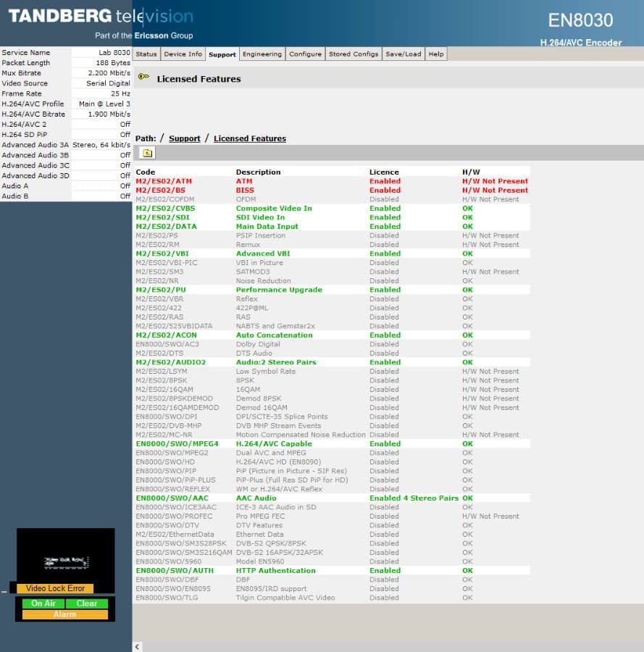Click the video preview thumbnail
Image resolution: width=644 pixels, height=652 pixels.
point(66,555)
